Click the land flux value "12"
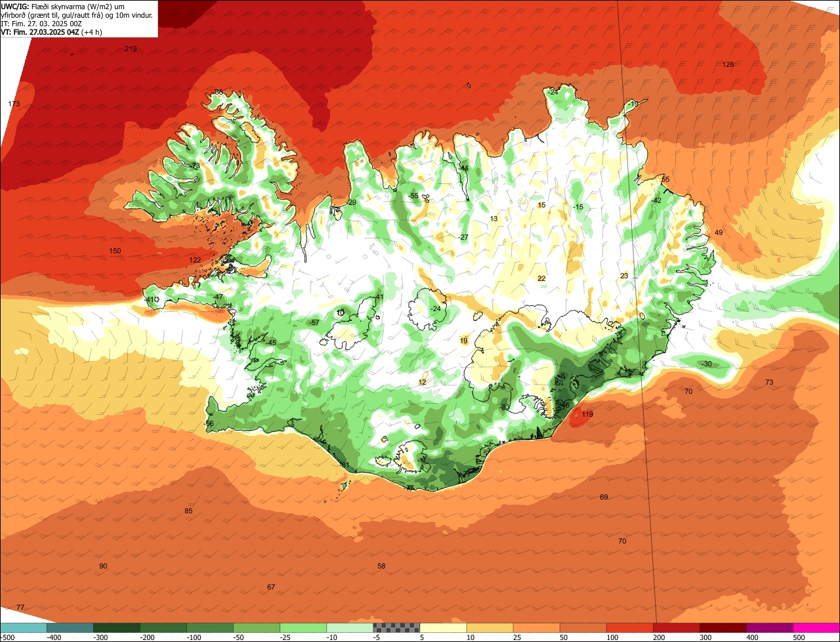The image size is (840, 642). (x=422, y=382)
